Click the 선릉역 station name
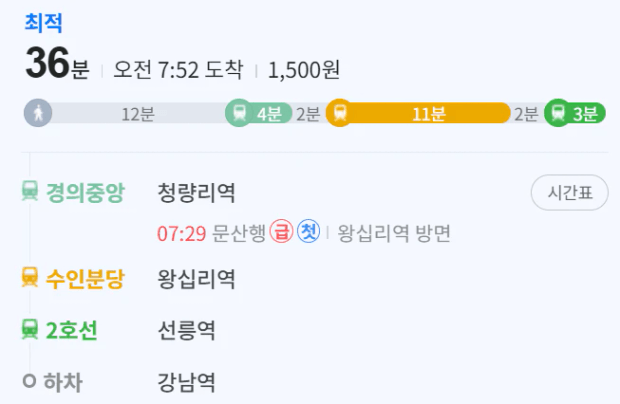Screen dimensions: 620x404 (187, 331)
